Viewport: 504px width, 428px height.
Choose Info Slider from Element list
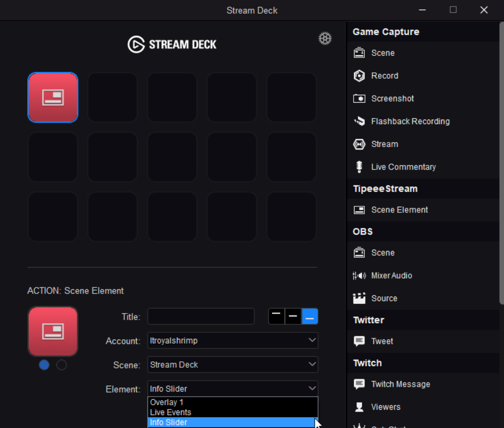click(233, 422)
